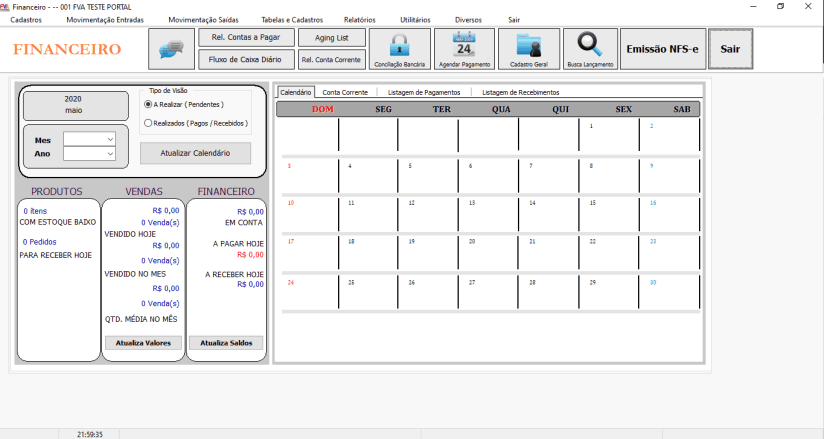
Task: Click the chat messages icon button
Action: point(171,49)
